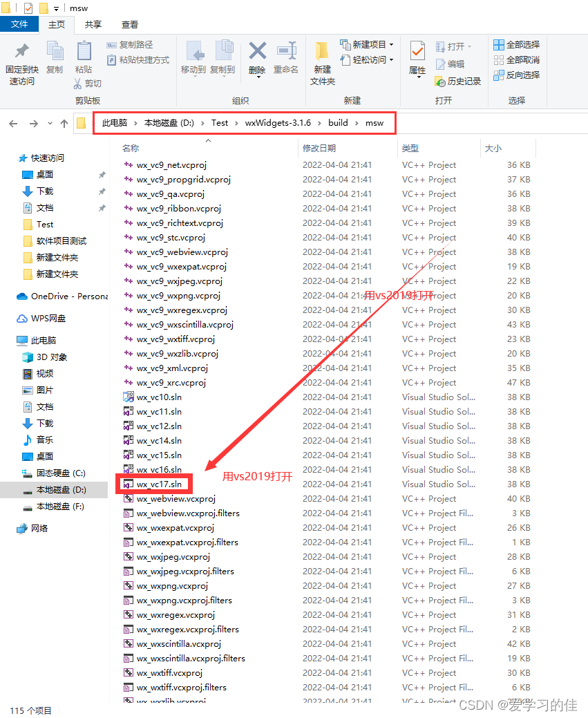Viewport: 588px width, 718px height.
Task: Sort by the 类型 column header
Action: (x=410, y=149)
